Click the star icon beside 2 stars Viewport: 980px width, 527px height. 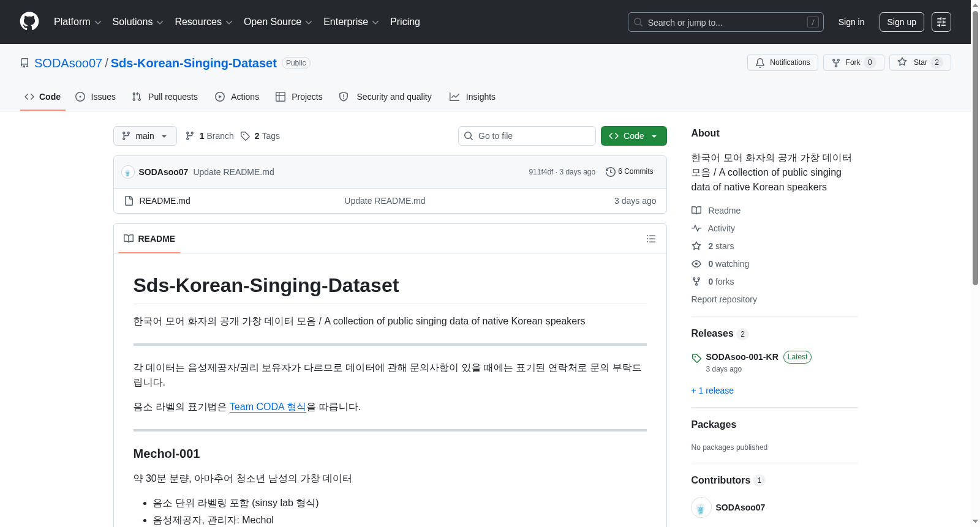pos(696,246)
